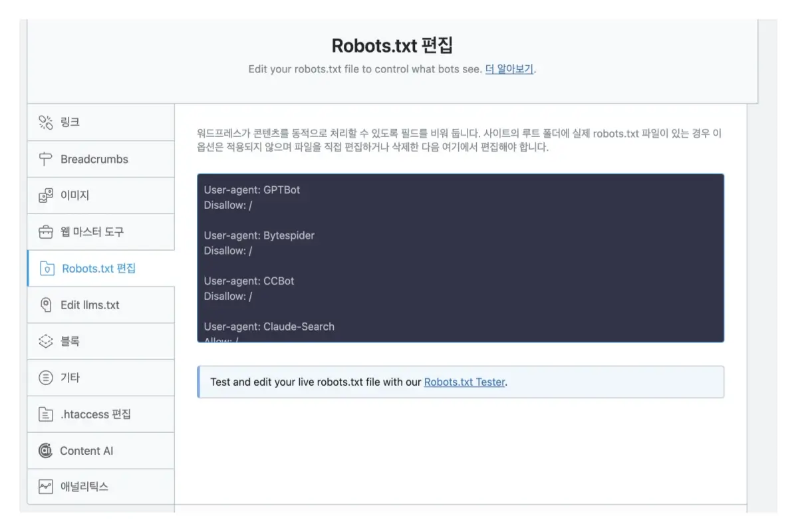This screenshot has width=798, height=532.
Task: Click the .htaccess 편집 document icon
Action: pyautogui.click(x=45, y=414)
